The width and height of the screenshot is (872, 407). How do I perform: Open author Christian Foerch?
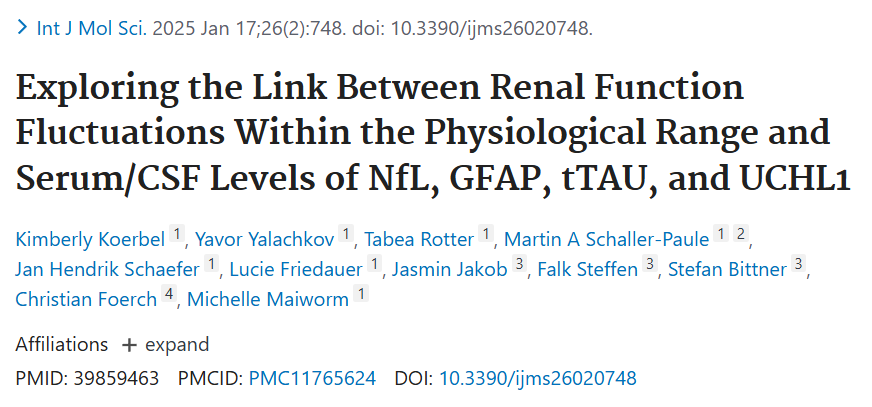point(86,299)
